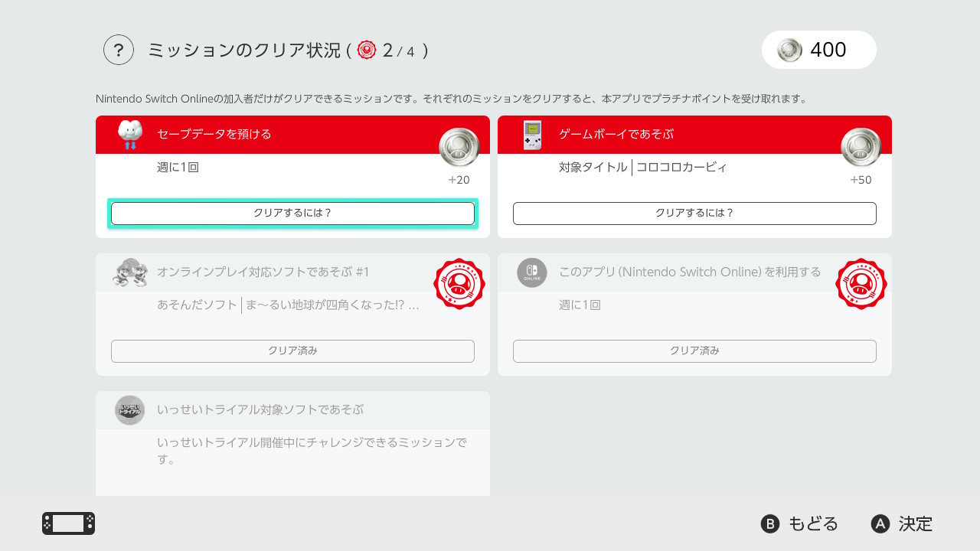Click クリア済み under このアプリを利用する
980x551 pixels.
(x=694, y=351)
